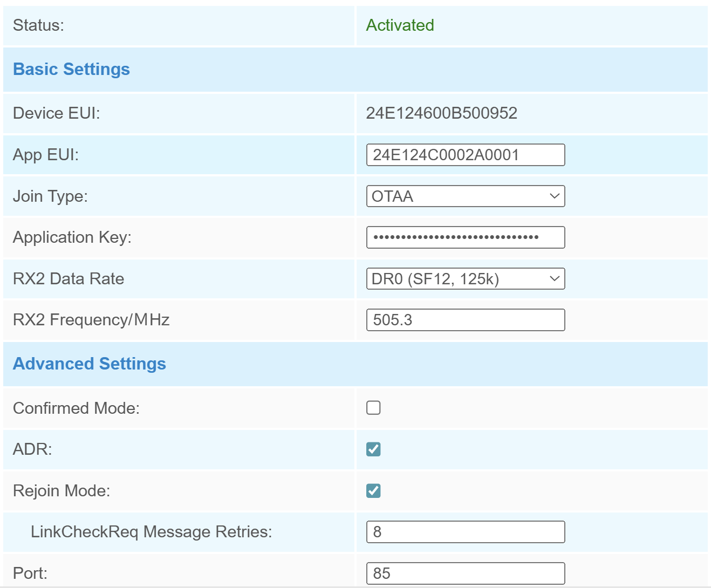Click the Port field containing 85
This screenshot has height=588, width=711.
[465, 573]
